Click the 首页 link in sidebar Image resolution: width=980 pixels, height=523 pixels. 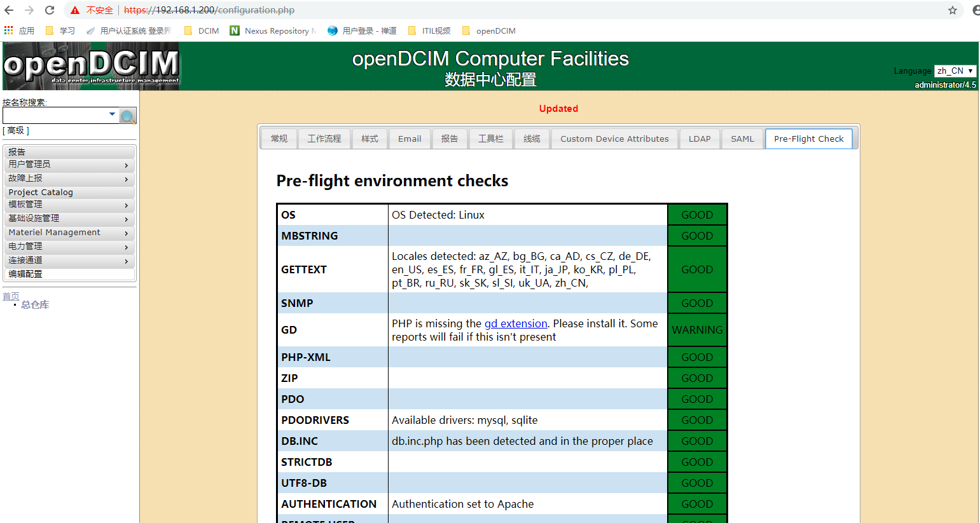click(x=11, y=295)
